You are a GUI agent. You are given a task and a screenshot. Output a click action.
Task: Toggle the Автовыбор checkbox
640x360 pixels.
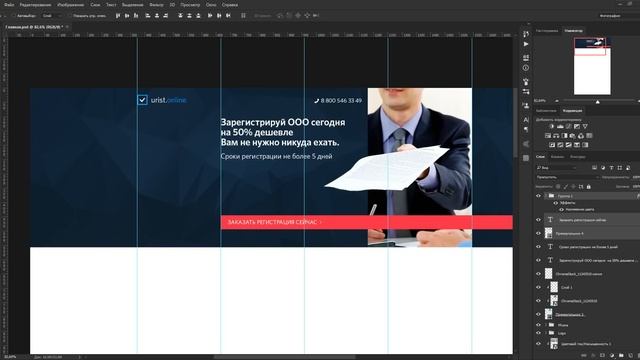tap(13, 16)
